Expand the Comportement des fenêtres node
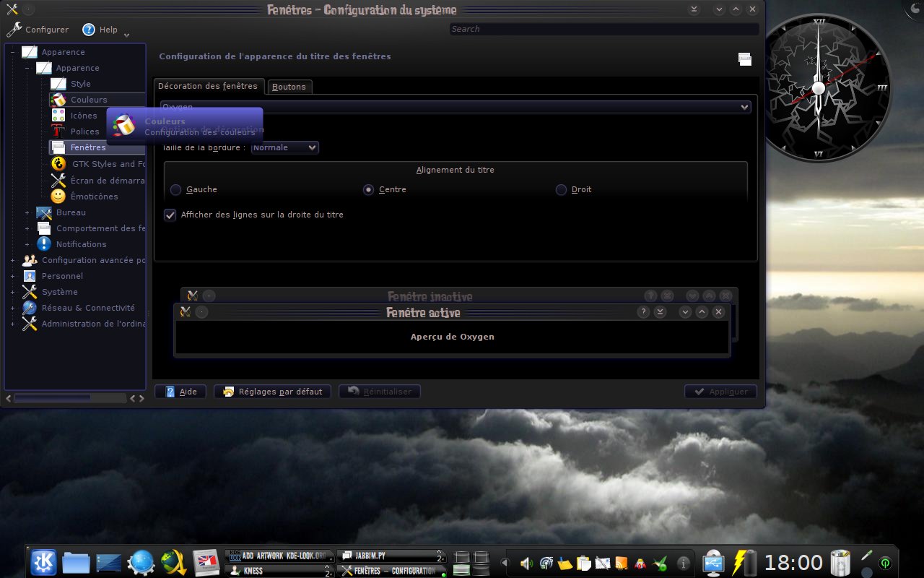Screen dimensions: 924x578 click(27, 228)
